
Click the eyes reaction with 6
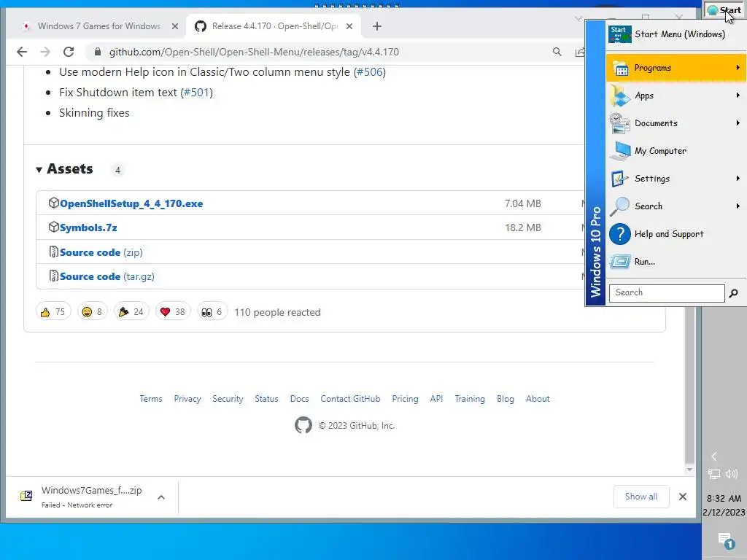212,312
